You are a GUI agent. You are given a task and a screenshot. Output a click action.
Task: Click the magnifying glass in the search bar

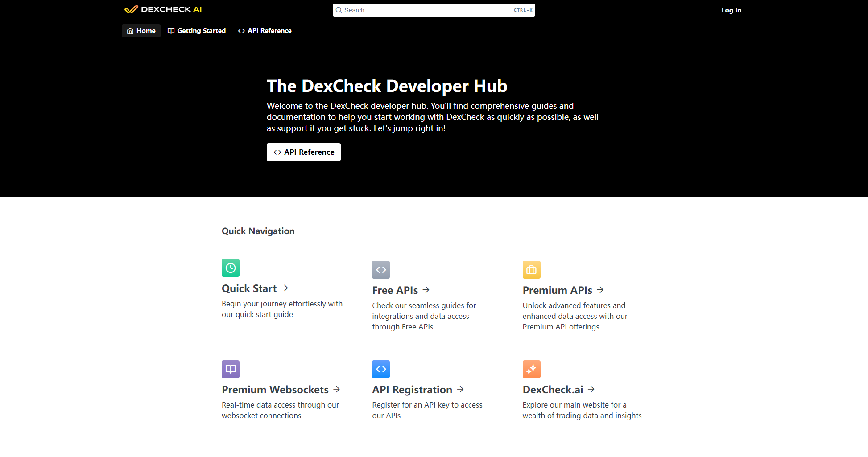339,10
